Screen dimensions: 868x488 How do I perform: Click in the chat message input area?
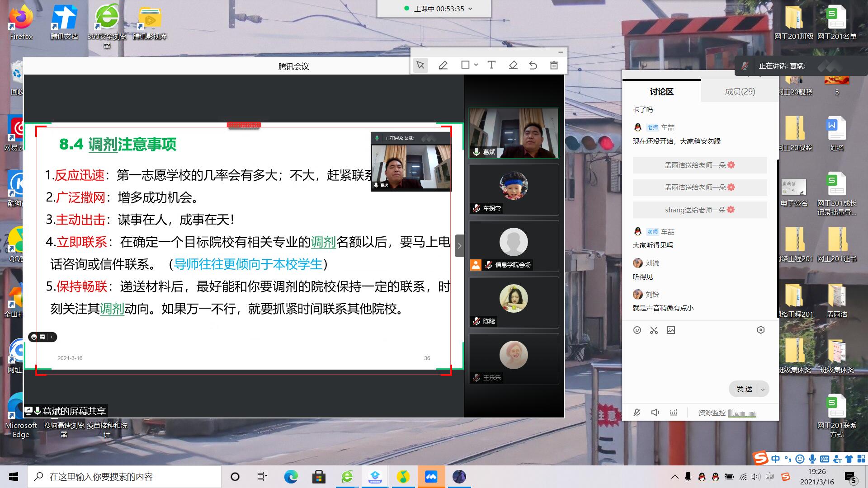tap(700, 359)
